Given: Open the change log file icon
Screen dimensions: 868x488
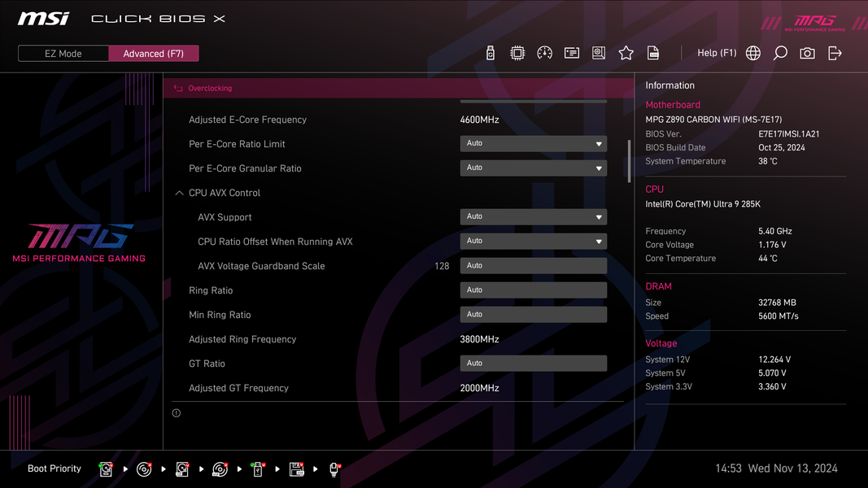Looking at the screenshot, I should coord(652,53).
